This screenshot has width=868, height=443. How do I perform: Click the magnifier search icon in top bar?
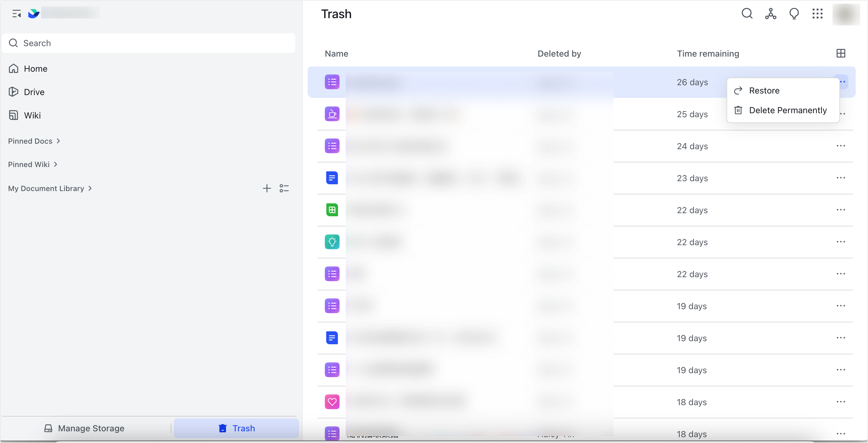click(747, 14)
